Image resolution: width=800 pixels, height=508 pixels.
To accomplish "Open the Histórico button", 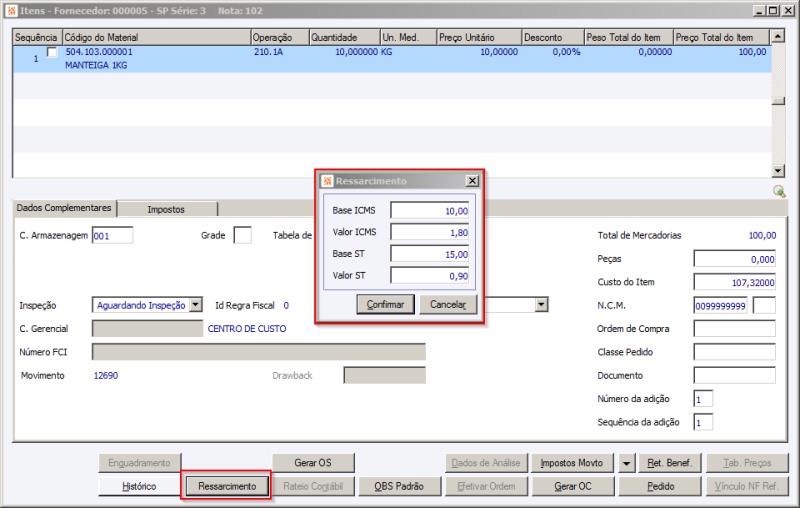I will pyautogui.click(x=139, y=486).
